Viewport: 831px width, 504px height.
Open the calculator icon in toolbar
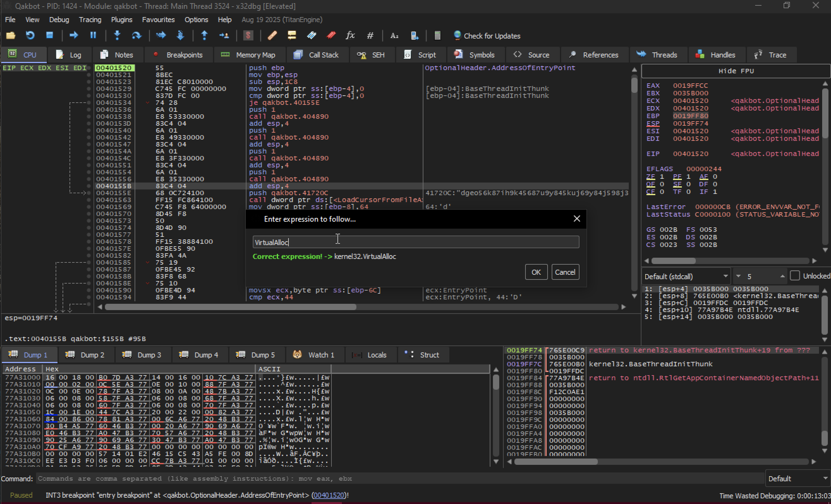(x=437, y=35)
